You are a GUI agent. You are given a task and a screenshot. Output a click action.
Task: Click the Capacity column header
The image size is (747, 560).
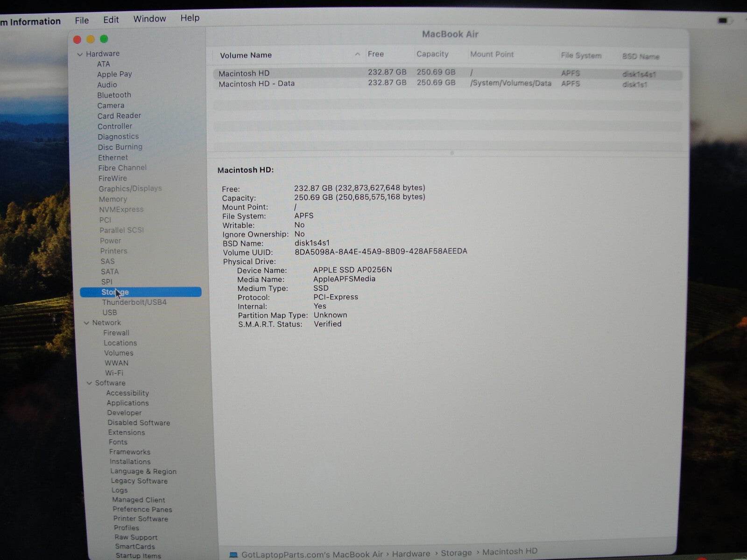coord(432,54)
